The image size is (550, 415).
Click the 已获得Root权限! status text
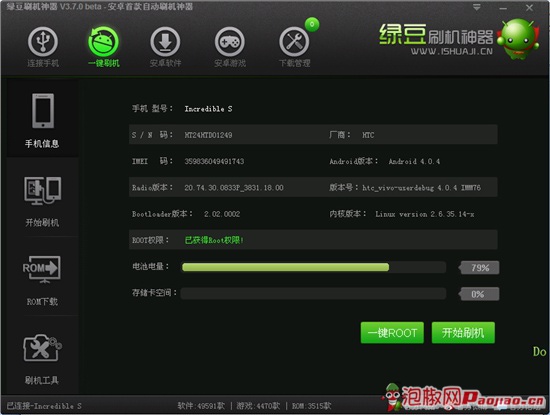(x=214, y=240)
